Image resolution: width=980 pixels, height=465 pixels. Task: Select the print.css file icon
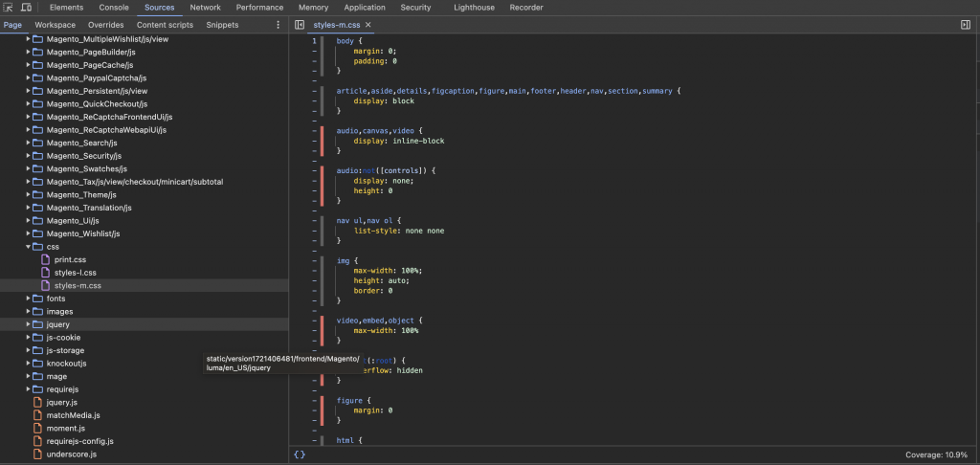(x=45, y=259)
